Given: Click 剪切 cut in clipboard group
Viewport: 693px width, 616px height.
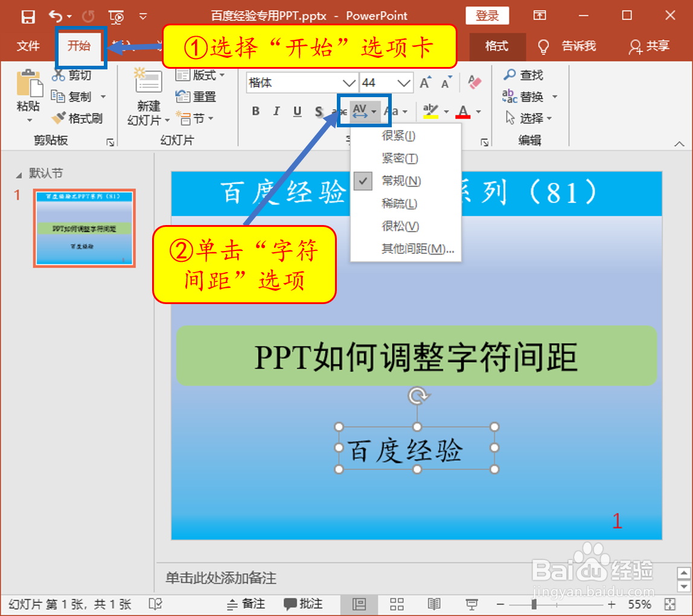Looking at the screenshot, I should [72, 75].
